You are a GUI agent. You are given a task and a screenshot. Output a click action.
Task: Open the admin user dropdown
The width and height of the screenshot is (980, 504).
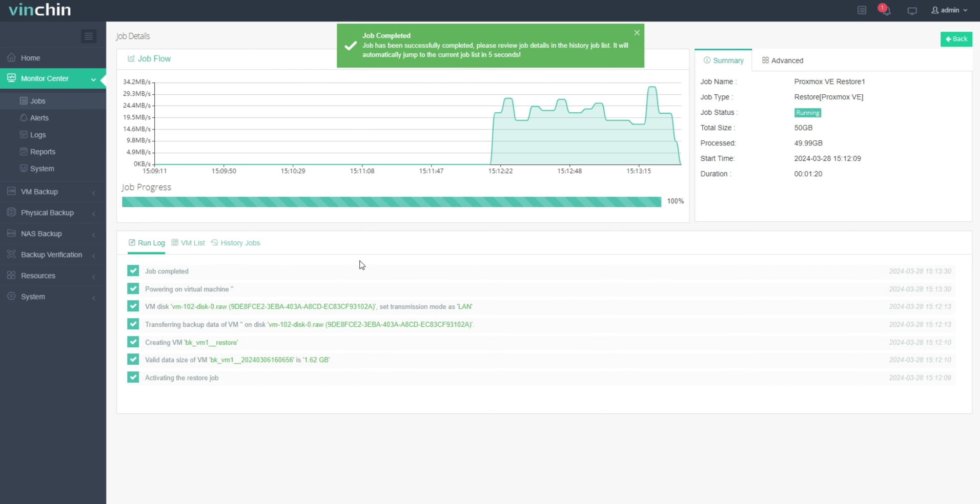pos(949,10)
